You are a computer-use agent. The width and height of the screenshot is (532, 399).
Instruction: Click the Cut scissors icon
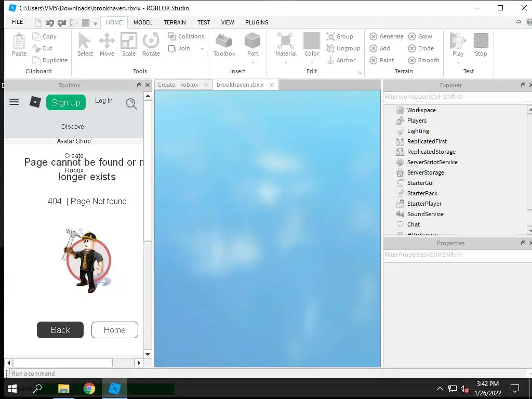point(36,48)
